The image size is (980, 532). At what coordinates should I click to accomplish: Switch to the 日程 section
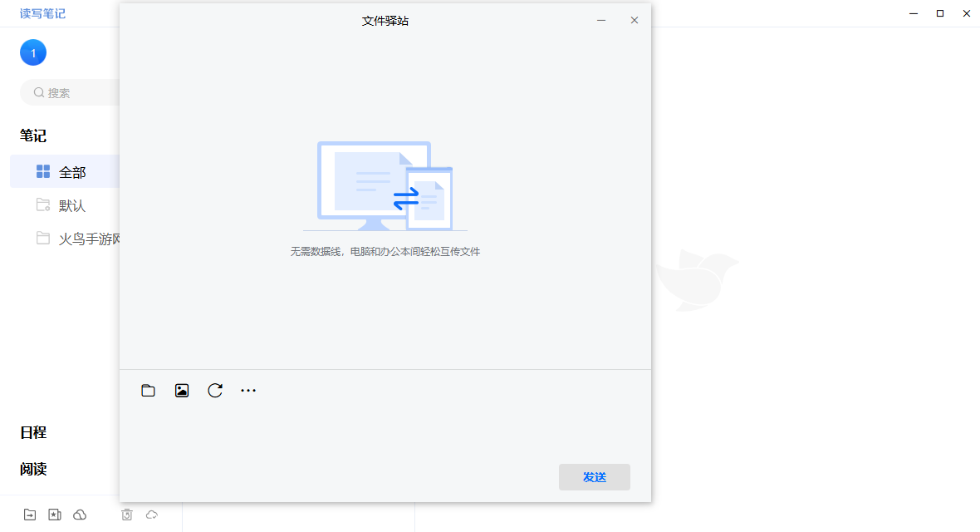[33, 432]
